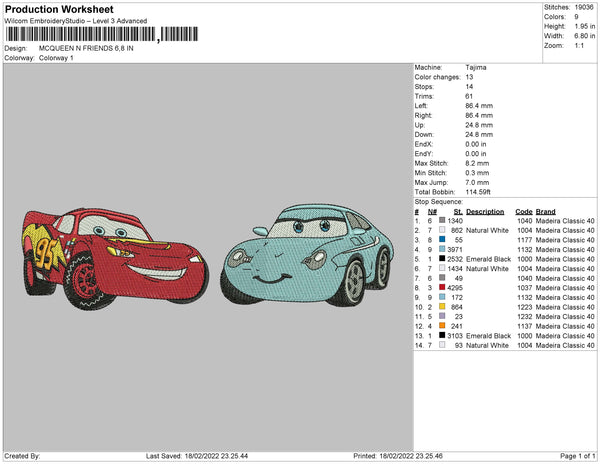Click code '1223' in stop row 10
This screenshot has height=464, width=600.
[x=525, y=307]
